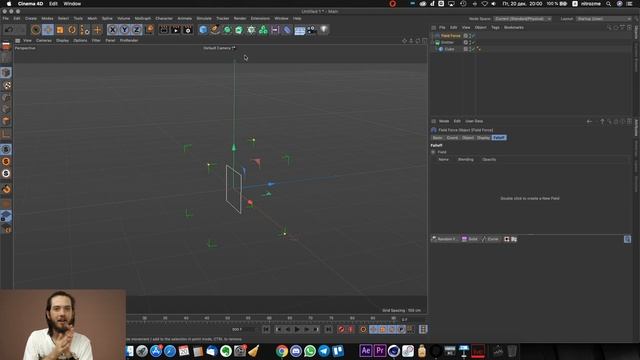Go back in Attribute Manager history
This screenshot has width=640, height=360.
pos(589,121)
